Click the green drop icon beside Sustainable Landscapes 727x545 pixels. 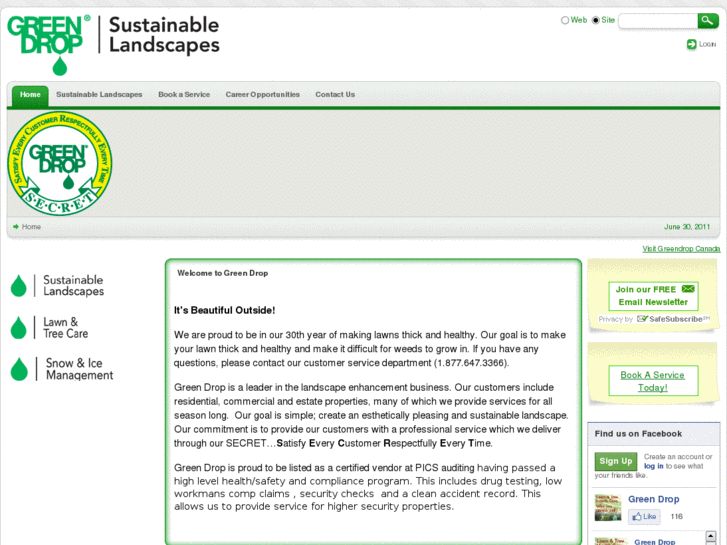(19, 286)
